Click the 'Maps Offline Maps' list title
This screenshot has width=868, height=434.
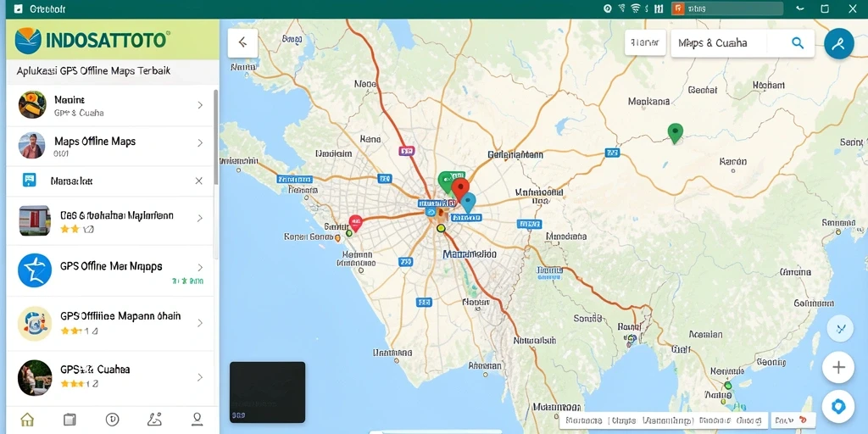(x=95, y=142)
